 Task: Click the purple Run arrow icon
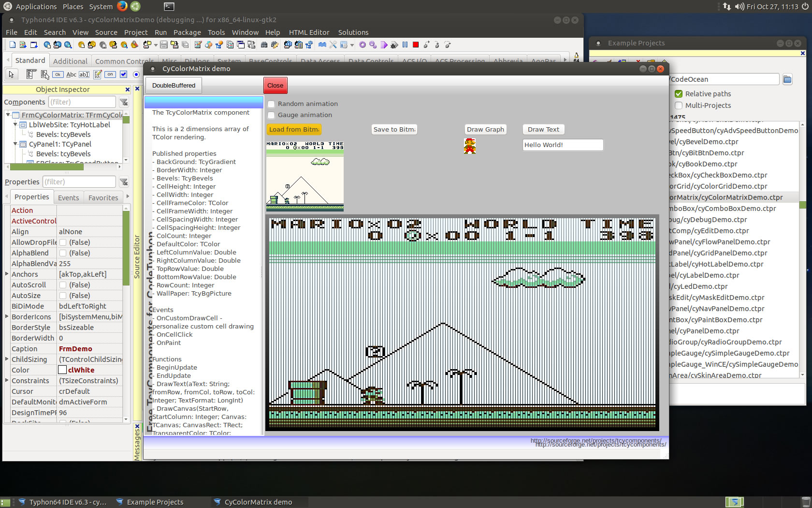[x=384, y=45]
